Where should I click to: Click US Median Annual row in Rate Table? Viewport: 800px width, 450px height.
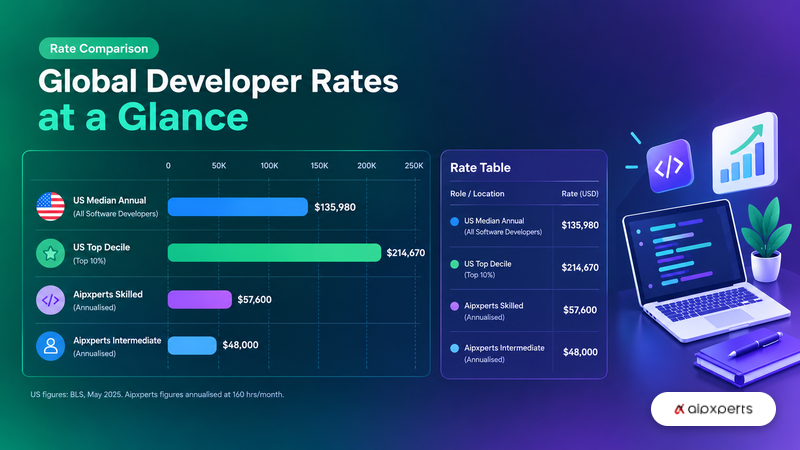tap(524, 226)
